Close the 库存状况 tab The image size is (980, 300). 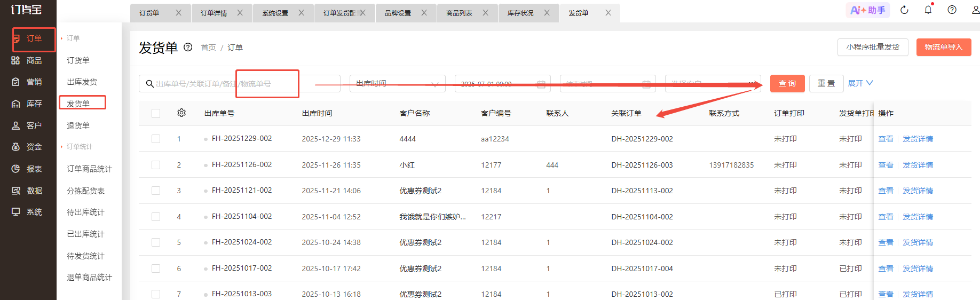547,13
